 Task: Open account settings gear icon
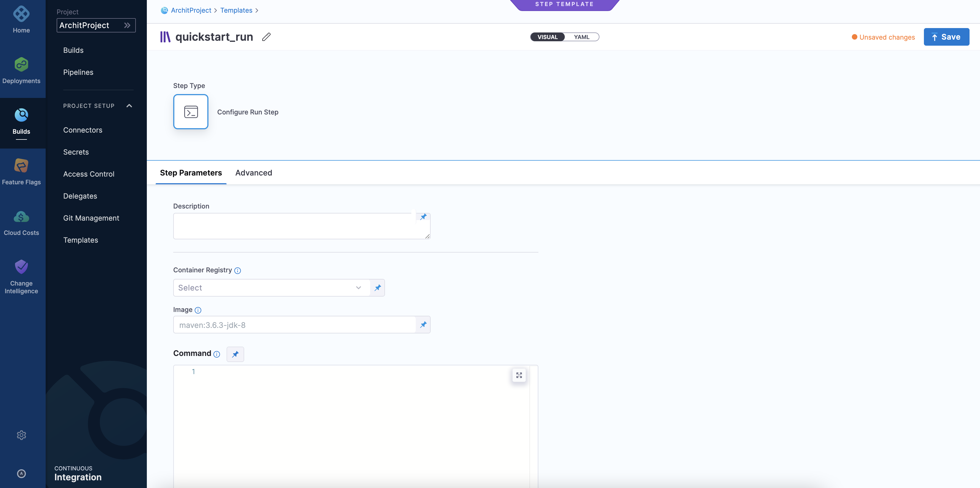click(21, 435)
